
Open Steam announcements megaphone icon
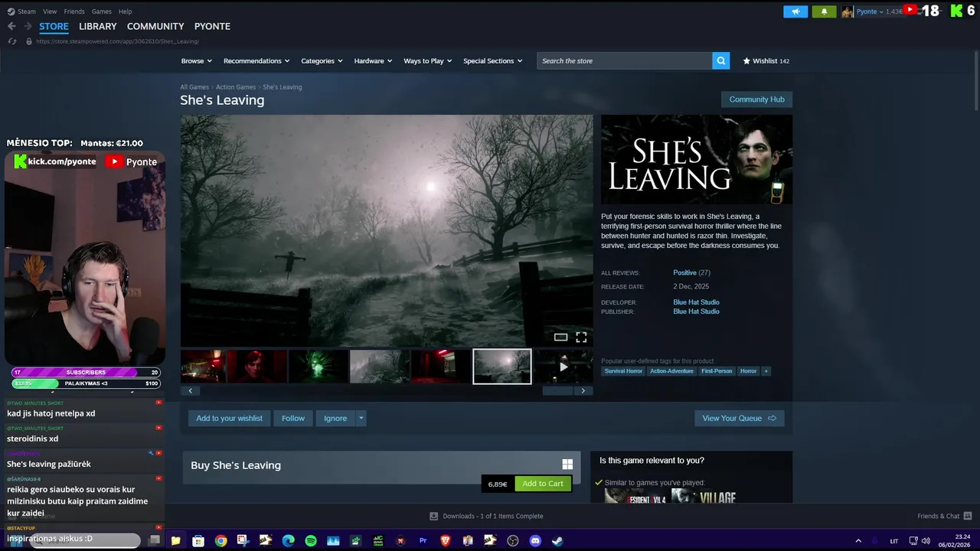point(795,11)
